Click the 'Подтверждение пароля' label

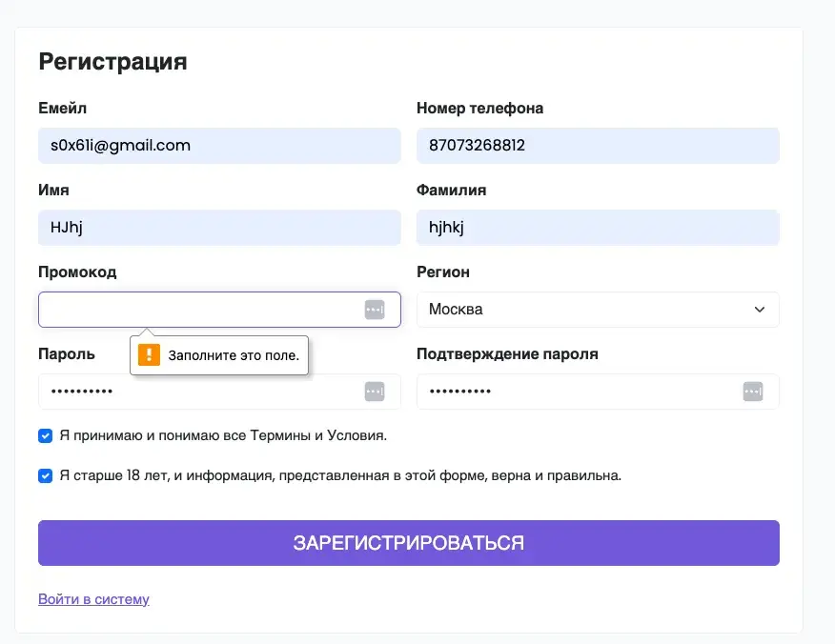pyautogui.click(x=507, y=354)
